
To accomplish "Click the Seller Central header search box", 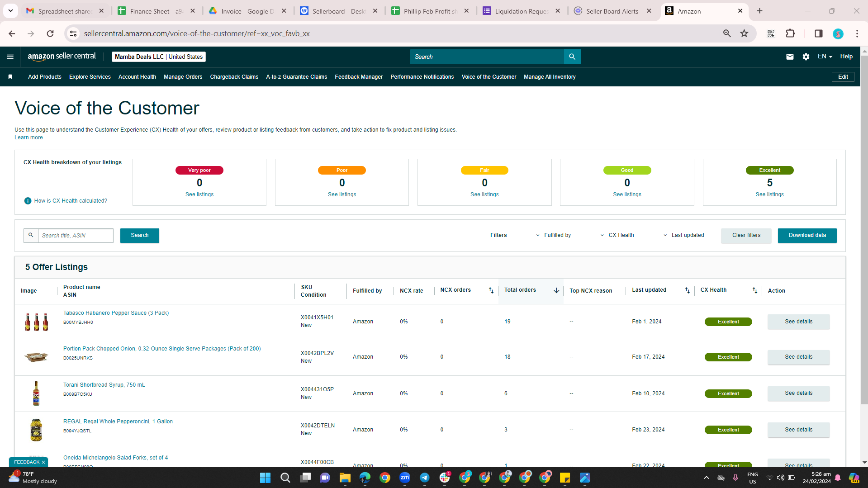I will pos(487,57).
